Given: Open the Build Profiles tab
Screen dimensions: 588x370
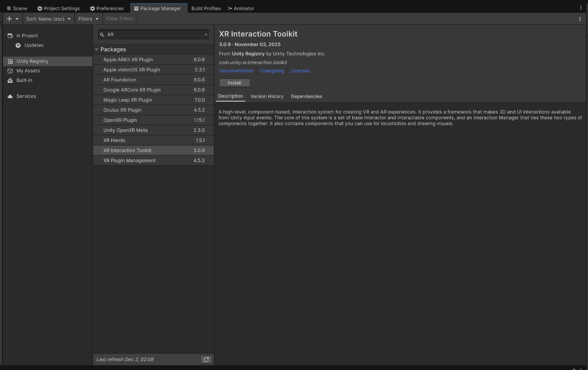Looking at the screenshot, I should (x=206, y=8).
